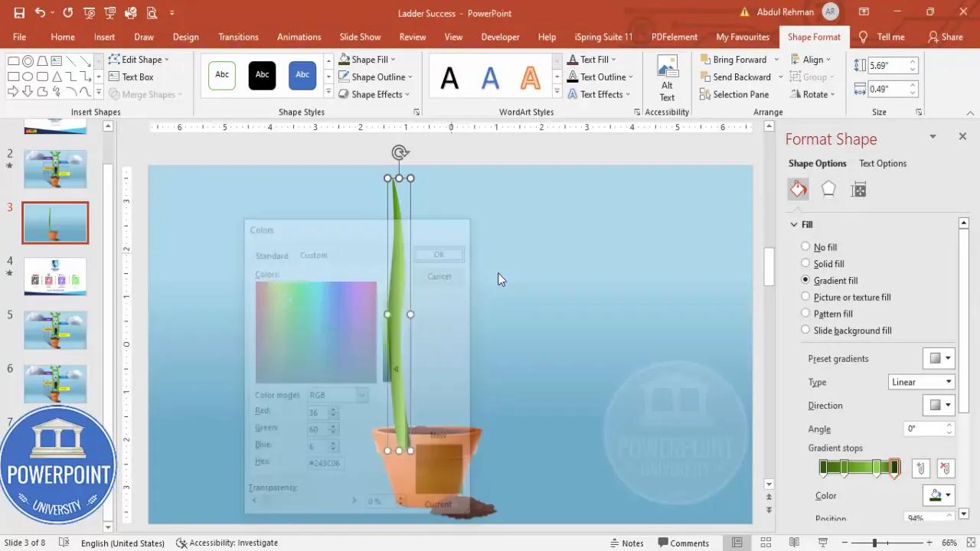Viewport: 980px width, 551px height.
Task: Click Accessibility: Investigate in status bar
Action: pyautogui.click(x=227, y=543)
